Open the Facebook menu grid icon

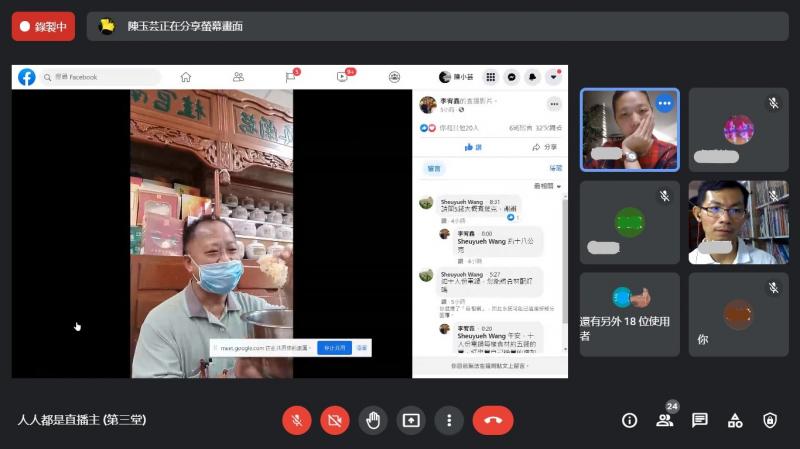(x=490, y=77)
